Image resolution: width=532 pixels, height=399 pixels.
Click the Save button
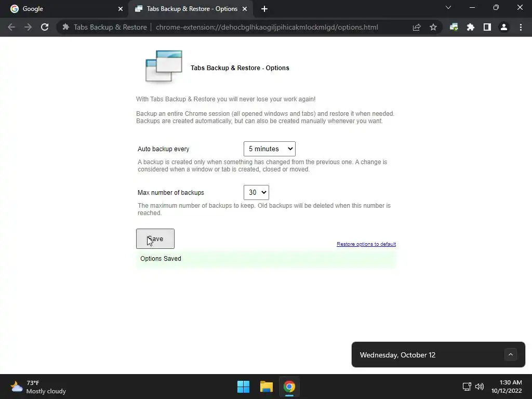155,238
